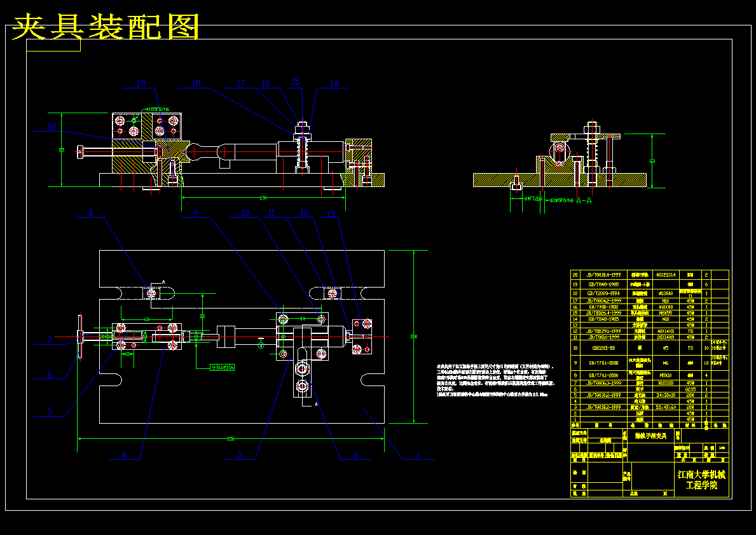Select balloon callout 14 above the front view
The height and width of the screenshot is (535, 756).
click(x=334, y=83)
